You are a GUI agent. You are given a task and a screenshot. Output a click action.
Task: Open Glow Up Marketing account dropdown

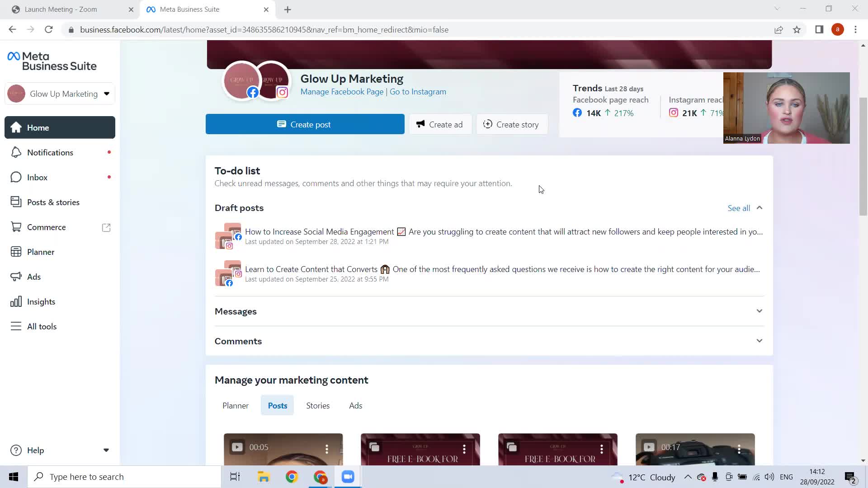60,94
